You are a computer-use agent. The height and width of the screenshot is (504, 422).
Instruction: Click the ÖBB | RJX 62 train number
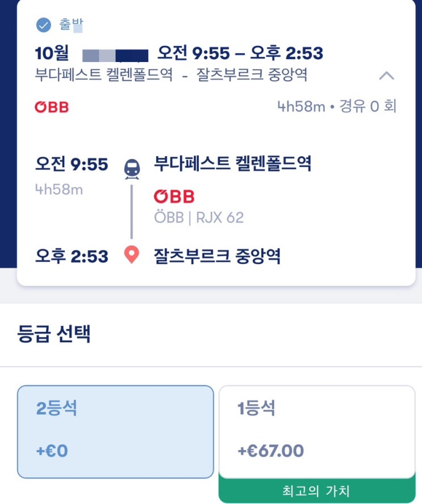tap(198, 217)
